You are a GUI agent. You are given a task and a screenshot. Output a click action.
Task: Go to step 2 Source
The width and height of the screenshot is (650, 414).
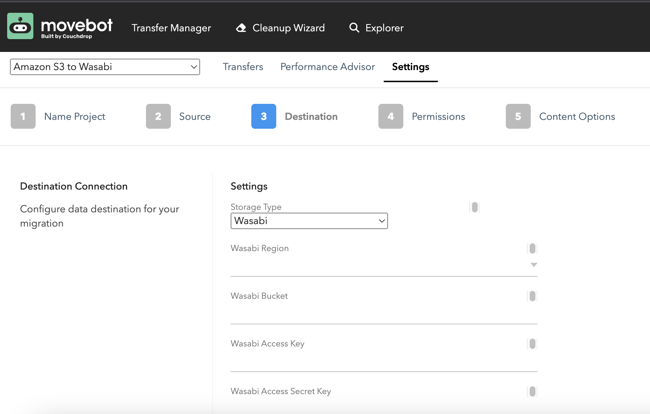[x=178, y=116]
